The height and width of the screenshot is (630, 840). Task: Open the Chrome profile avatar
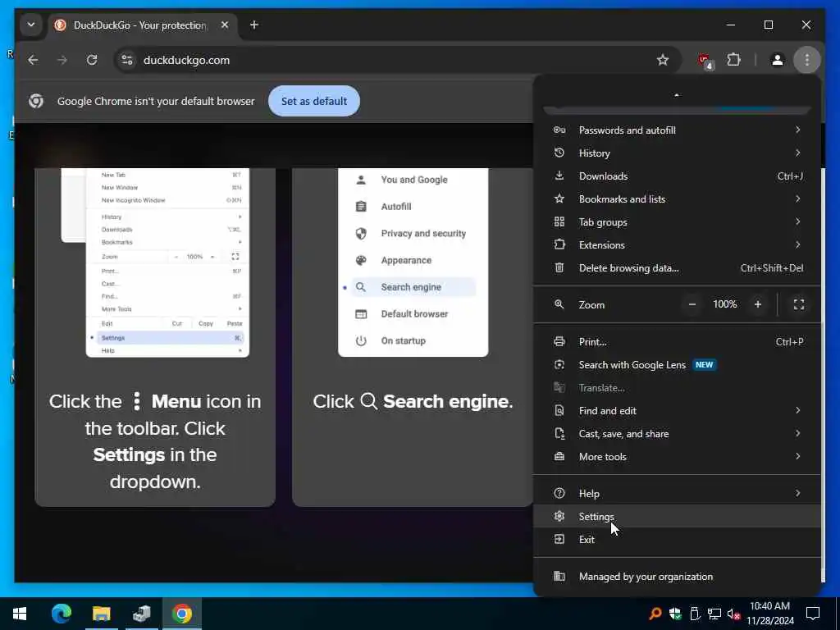tap(778, 60)
